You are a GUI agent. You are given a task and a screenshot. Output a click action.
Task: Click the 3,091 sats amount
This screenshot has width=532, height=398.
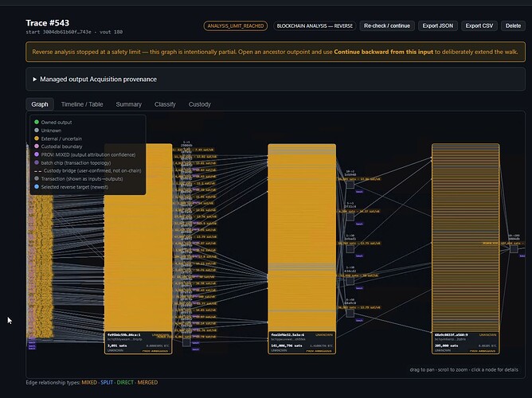pos(117,345)
